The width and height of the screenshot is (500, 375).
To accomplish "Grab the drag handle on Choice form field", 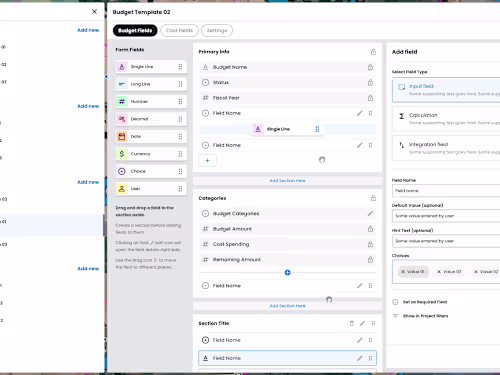I will tap(180, 171).
